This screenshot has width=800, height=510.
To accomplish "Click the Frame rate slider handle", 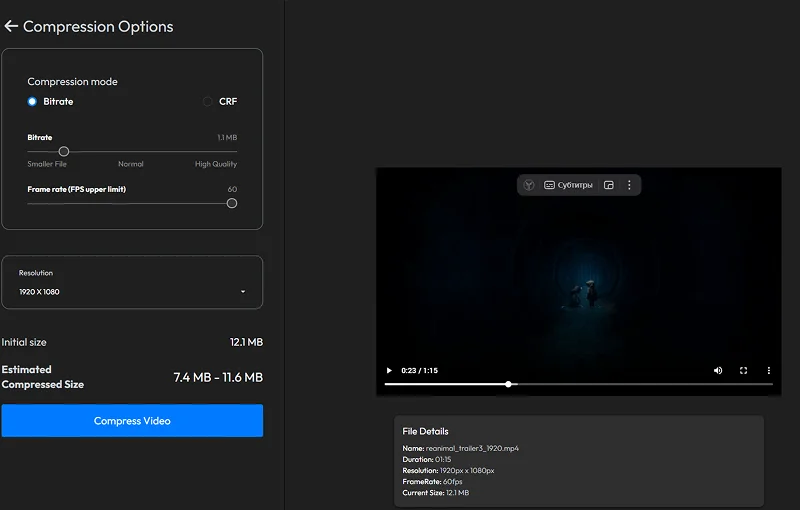I will tap(232, 203).
